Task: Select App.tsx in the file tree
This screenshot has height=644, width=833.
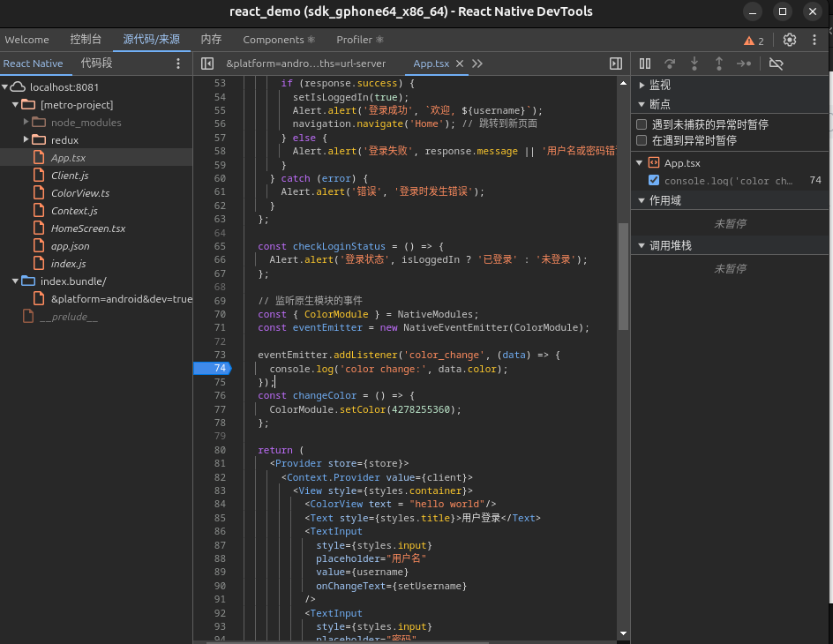Action: pyautogui.click(x=68, y=158)
